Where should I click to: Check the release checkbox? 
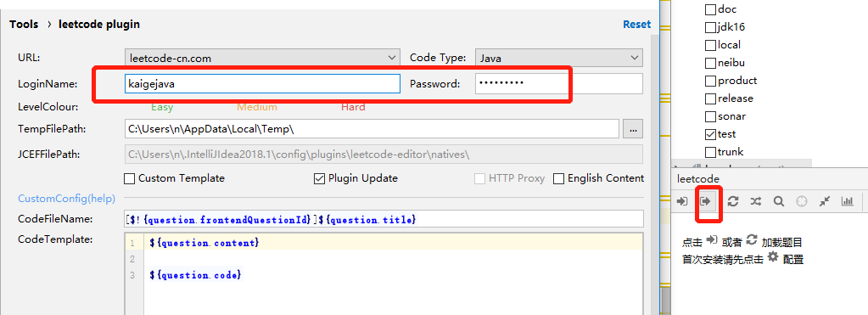pyautogui.click(x=710, y=98)
